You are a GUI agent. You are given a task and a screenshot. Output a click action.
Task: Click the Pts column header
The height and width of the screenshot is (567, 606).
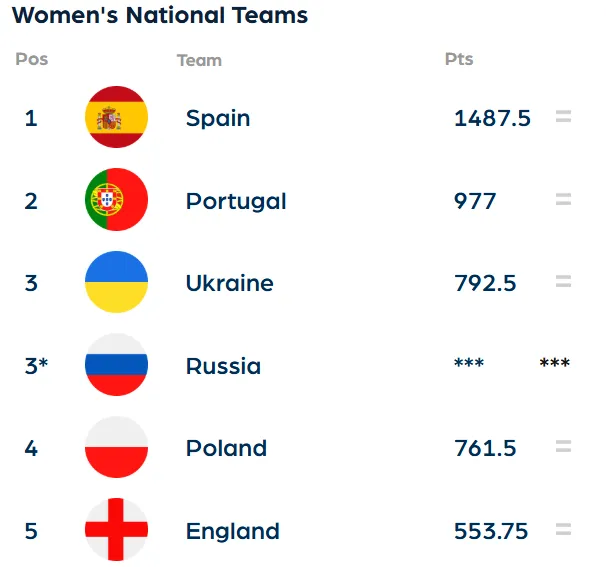(459, 59)
